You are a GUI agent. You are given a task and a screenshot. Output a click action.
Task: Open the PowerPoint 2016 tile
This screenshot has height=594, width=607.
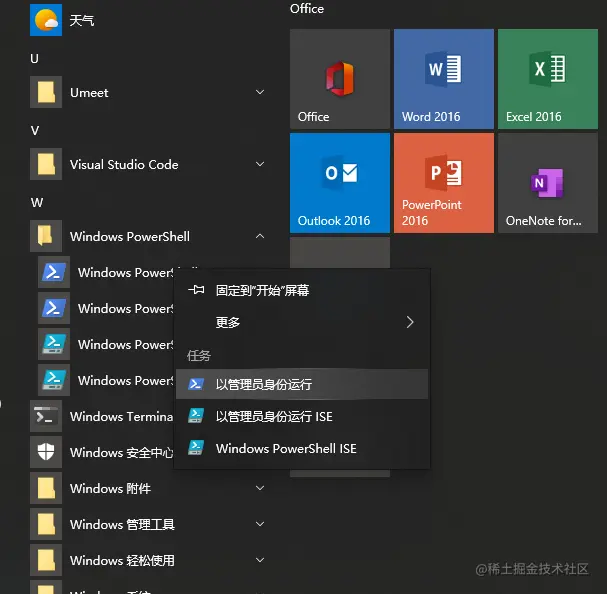[x=444, y=183]
